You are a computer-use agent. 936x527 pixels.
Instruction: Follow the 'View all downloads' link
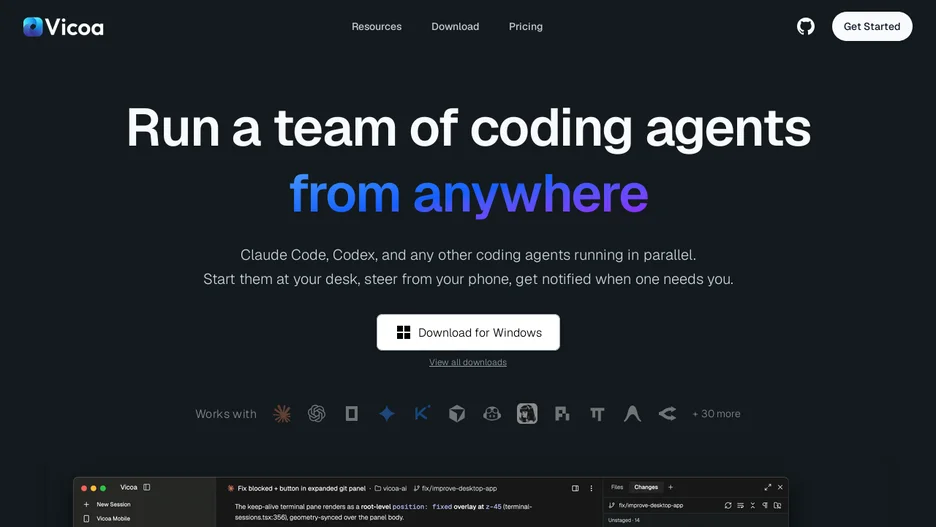(468, 362)
